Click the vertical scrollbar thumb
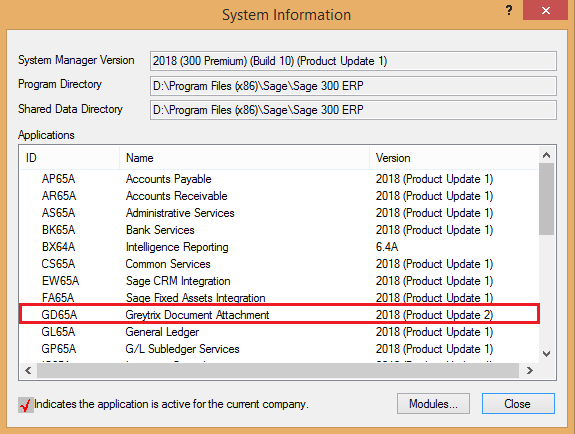The height and width of the screenshot is (434, 575). (546, 199)
